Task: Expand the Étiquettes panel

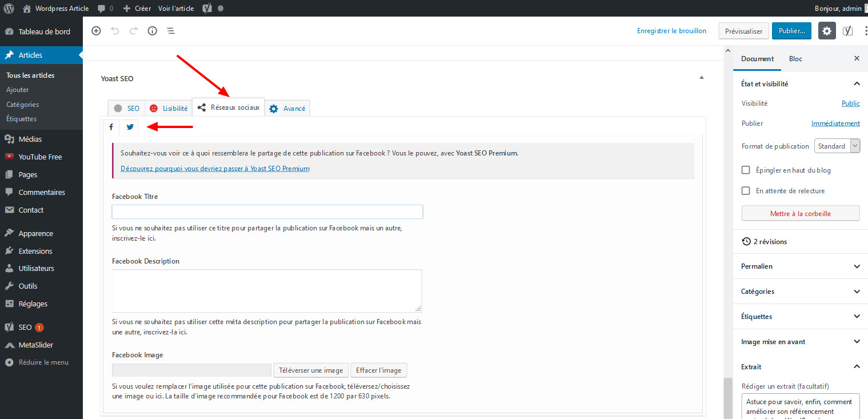Action: pyautogui.click(x=801, y=317)
